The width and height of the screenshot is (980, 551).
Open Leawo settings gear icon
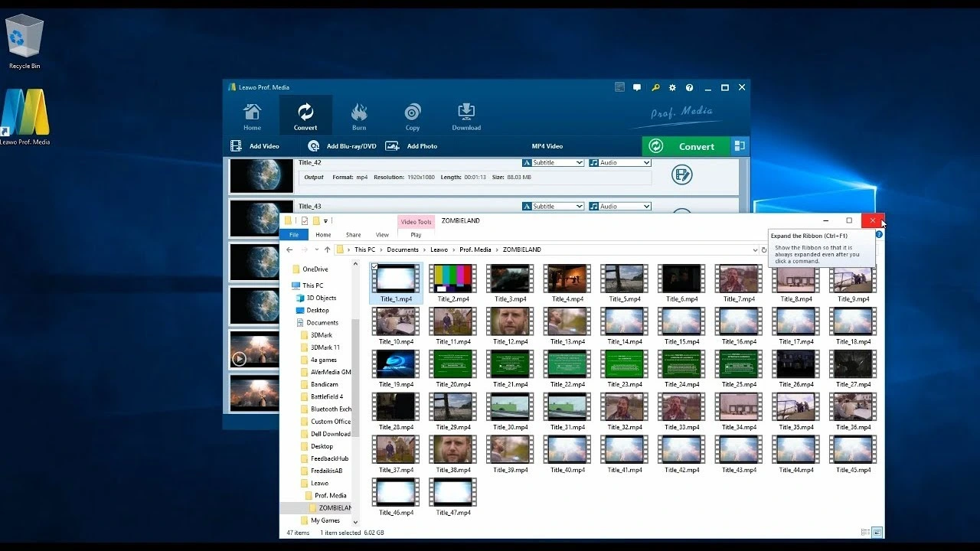tap(672, 88)
